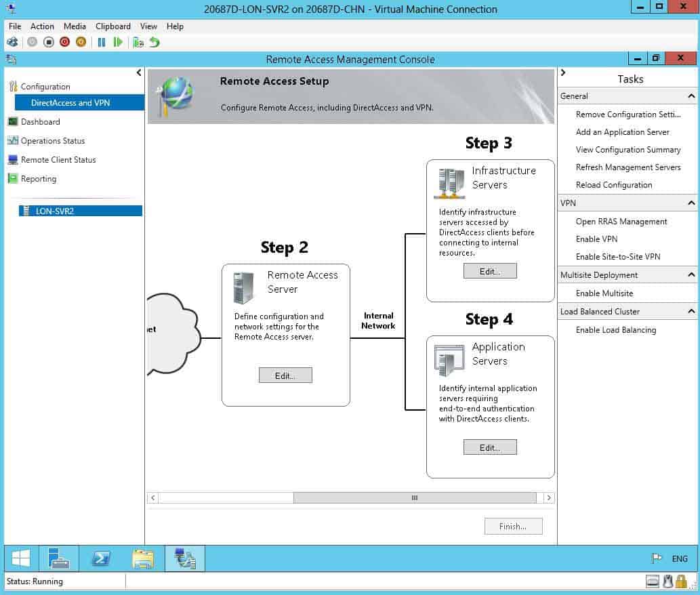Viewport: 700px width, 595px height.
Task: Click Enable Multisite
Action: pyautogui.click(x=604, y=293)
